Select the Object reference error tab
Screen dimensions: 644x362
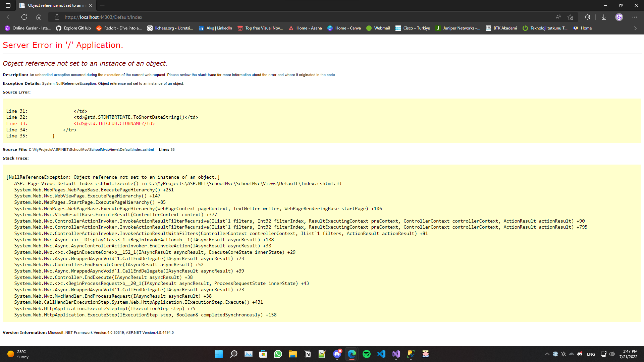[55, 5]
